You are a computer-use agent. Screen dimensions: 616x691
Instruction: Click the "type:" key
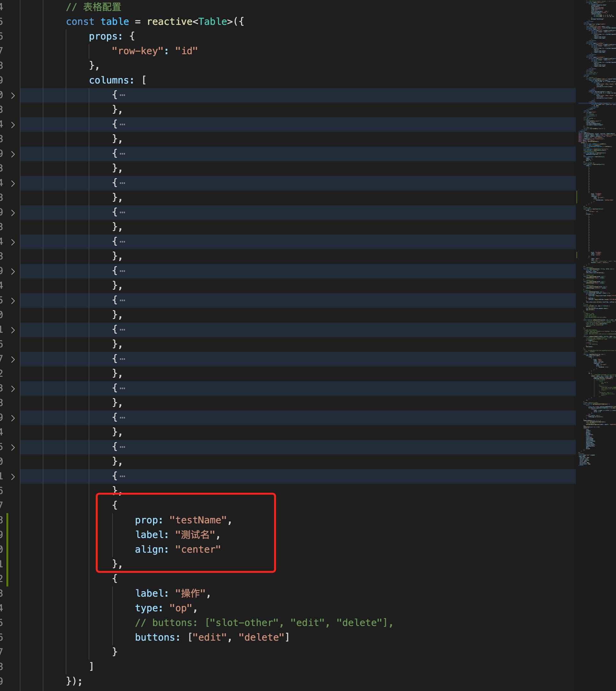point(149,608)
